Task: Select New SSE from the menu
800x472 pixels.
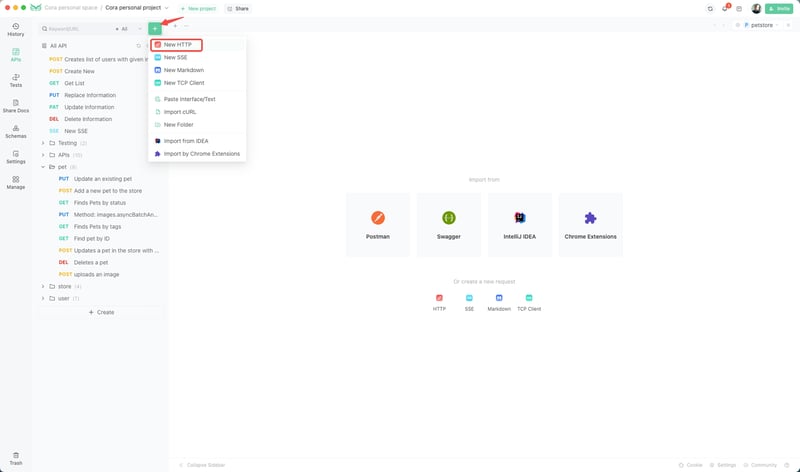Action: (197, 58)
